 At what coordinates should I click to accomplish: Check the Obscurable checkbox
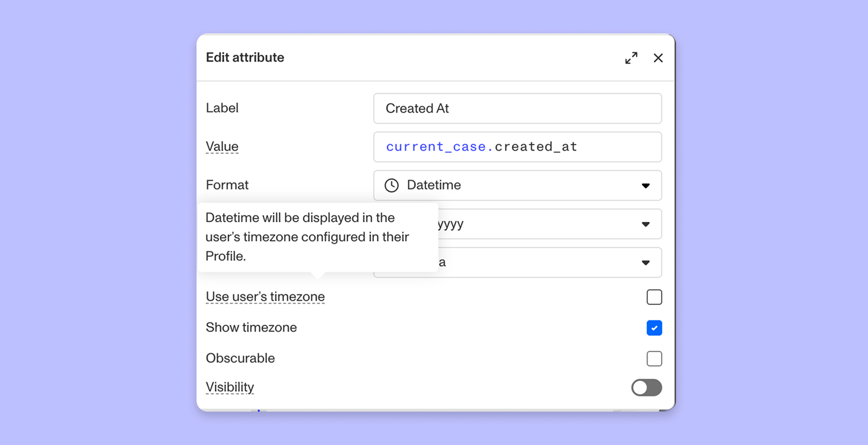pyautogui.click(x=654, y=358)
